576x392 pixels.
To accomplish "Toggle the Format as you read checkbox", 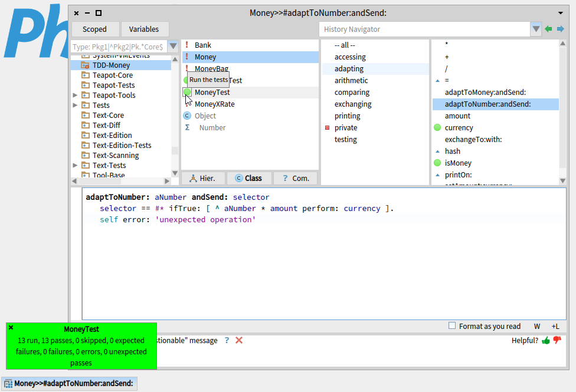I will [x=452, y=325].
